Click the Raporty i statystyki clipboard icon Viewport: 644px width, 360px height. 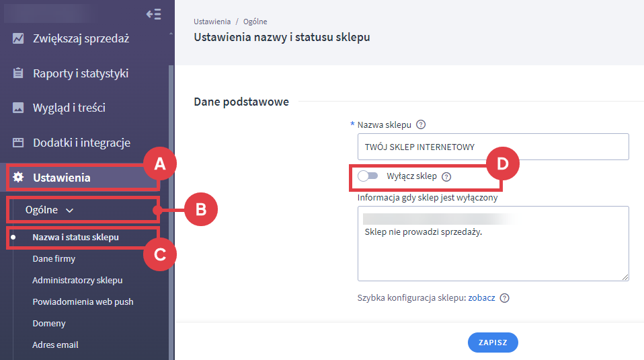pyautogui.click(x=19, y=73)
